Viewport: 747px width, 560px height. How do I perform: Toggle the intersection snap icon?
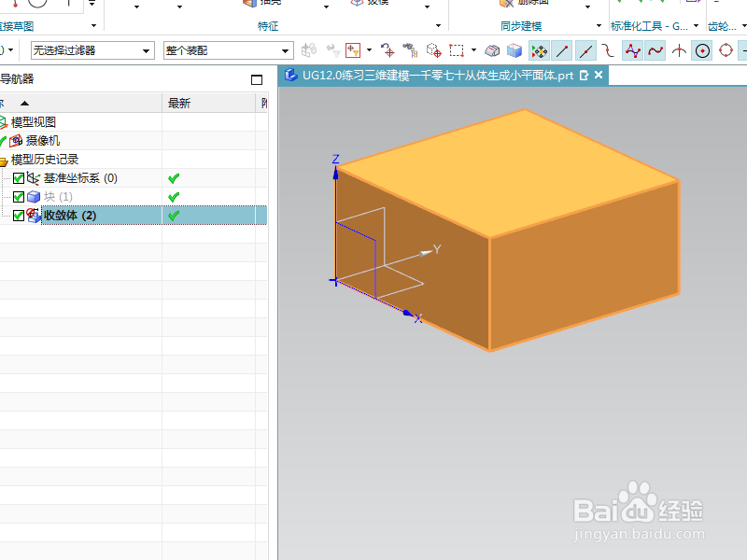679,50
